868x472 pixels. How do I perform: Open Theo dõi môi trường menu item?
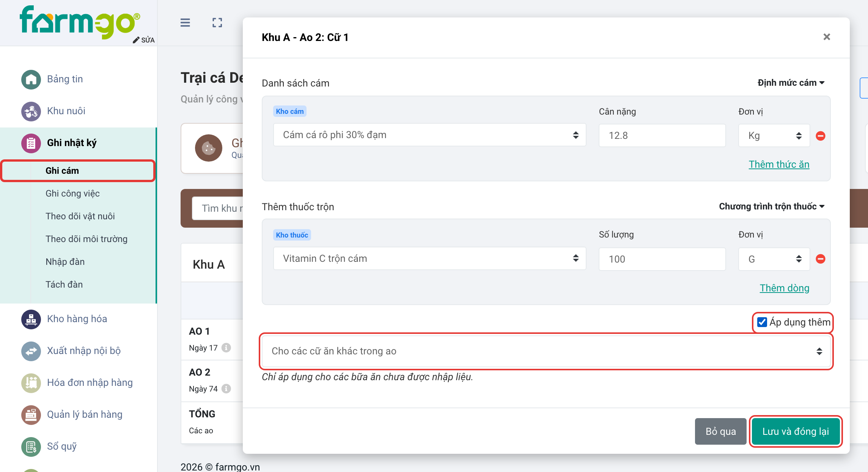[x=86, y=239]
